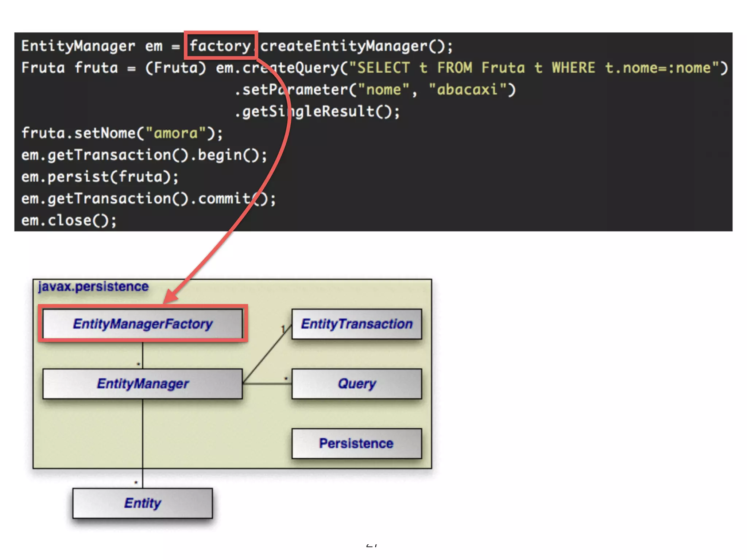Click the Entity class box
This screenshot has width=747, height=560.
[143, 503]
